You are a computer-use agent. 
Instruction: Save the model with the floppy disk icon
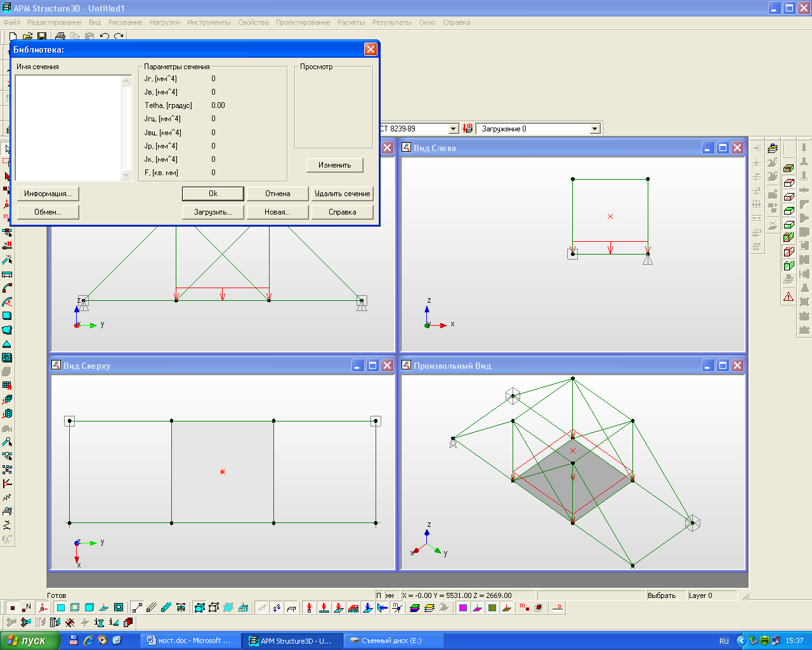pyautogui.click(x=42, y=37)
